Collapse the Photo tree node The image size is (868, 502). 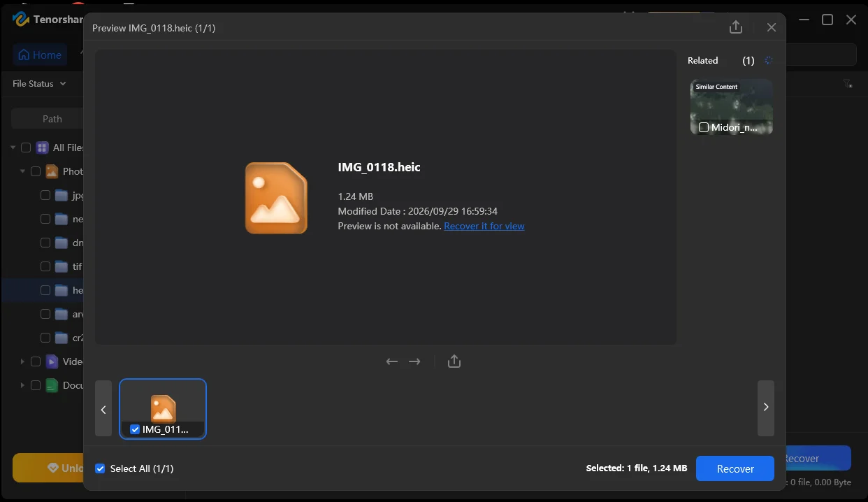click(x=22, y=171)
